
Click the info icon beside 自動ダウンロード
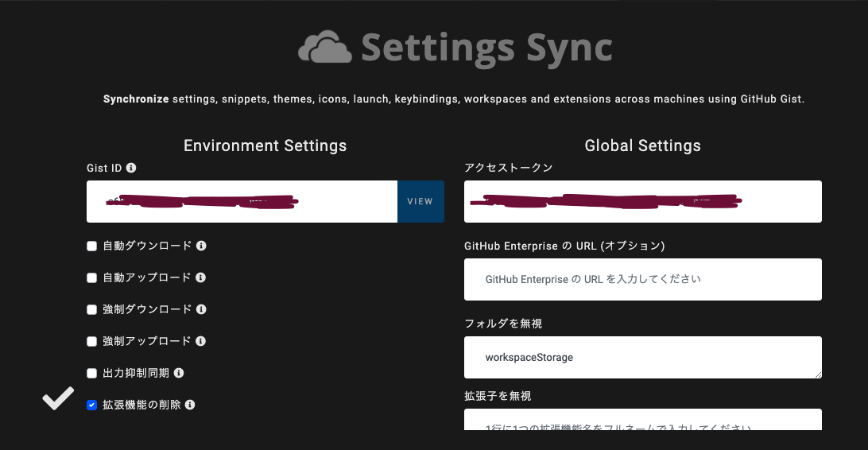(202, 245)
